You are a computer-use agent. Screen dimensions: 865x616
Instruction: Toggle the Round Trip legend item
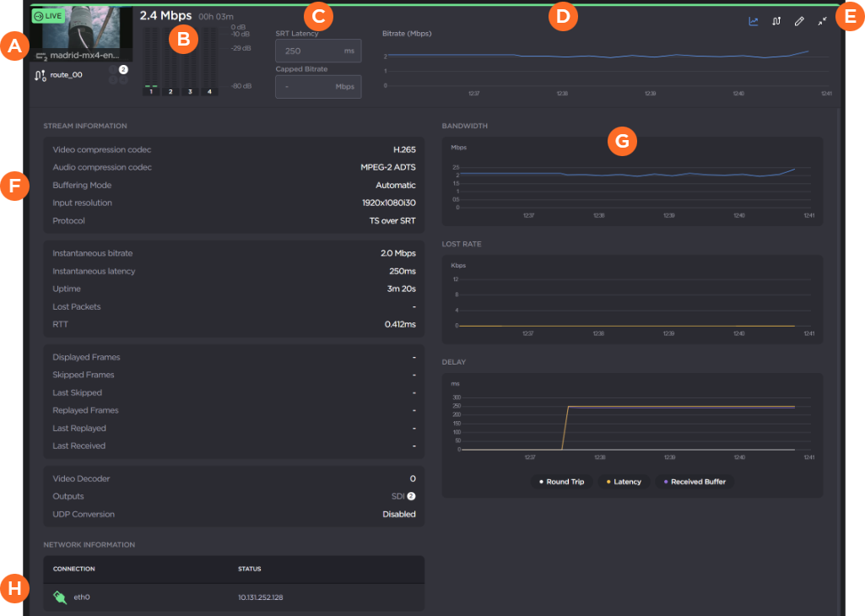pyautogui.click(x=561, y=482)
